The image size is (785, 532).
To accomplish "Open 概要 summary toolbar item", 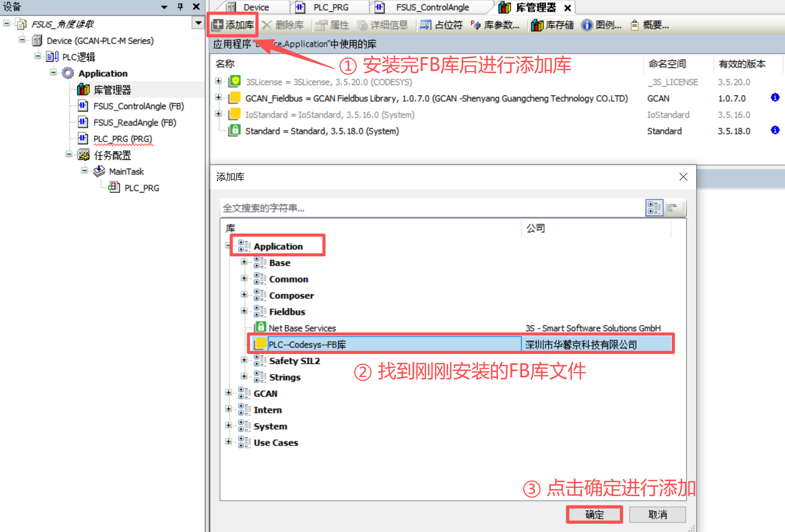I will pos(649,25).
